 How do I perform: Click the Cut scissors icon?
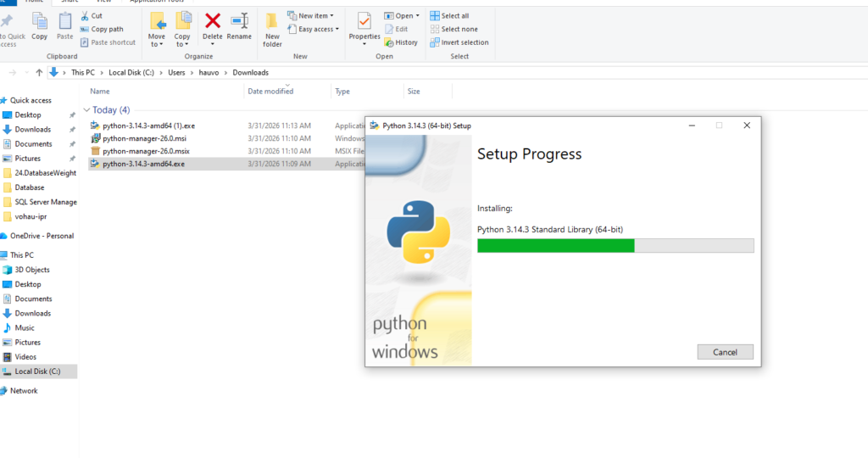85,15
